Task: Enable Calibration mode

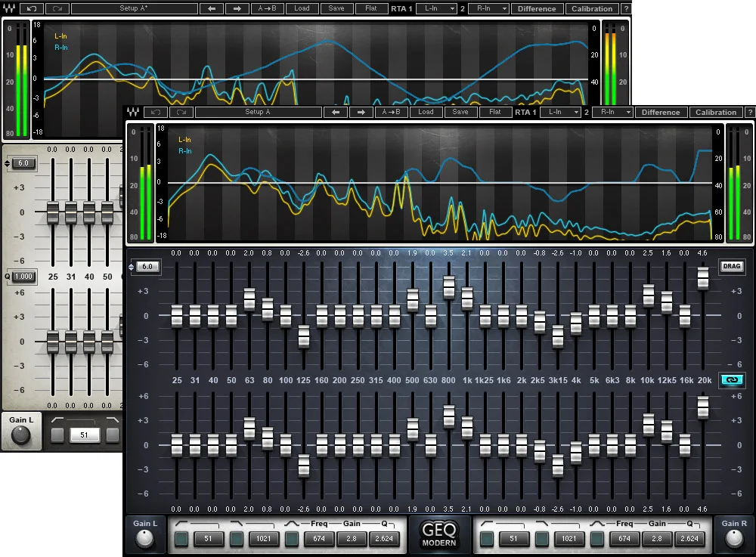Action: click(x=715, y=111)
